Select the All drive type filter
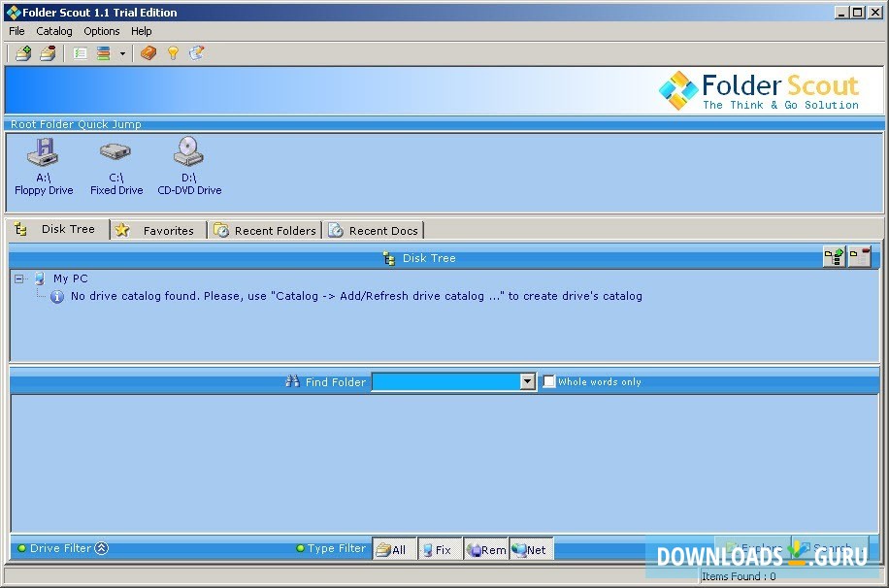The width and height of the screenshot is (889, 588). coord(394,549)
